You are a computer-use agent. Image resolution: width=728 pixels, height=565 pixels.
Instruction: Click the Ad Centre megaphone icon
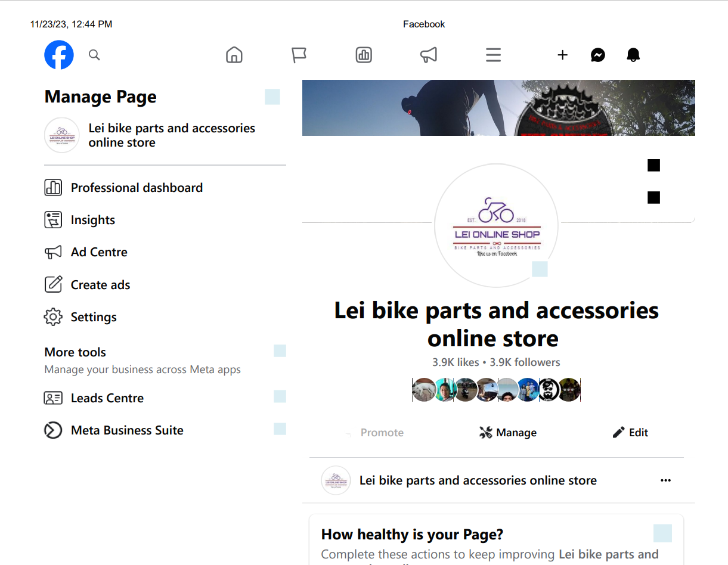point(53,252)
